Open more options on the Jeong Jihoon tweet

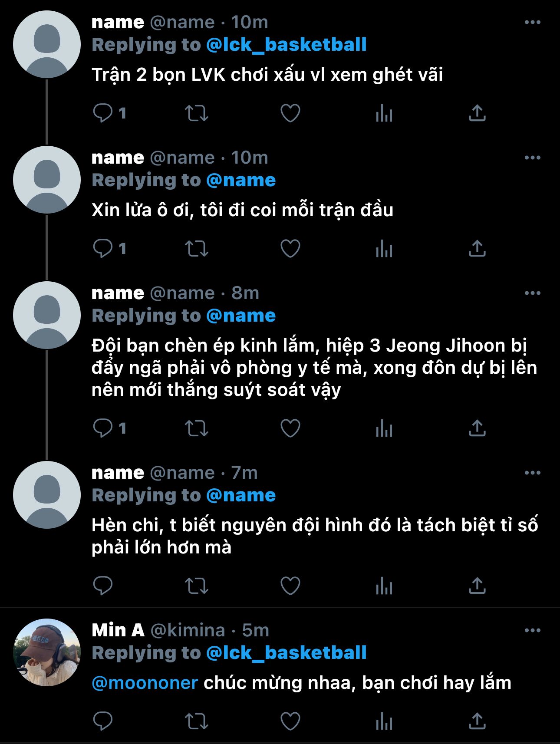[532, 293]
